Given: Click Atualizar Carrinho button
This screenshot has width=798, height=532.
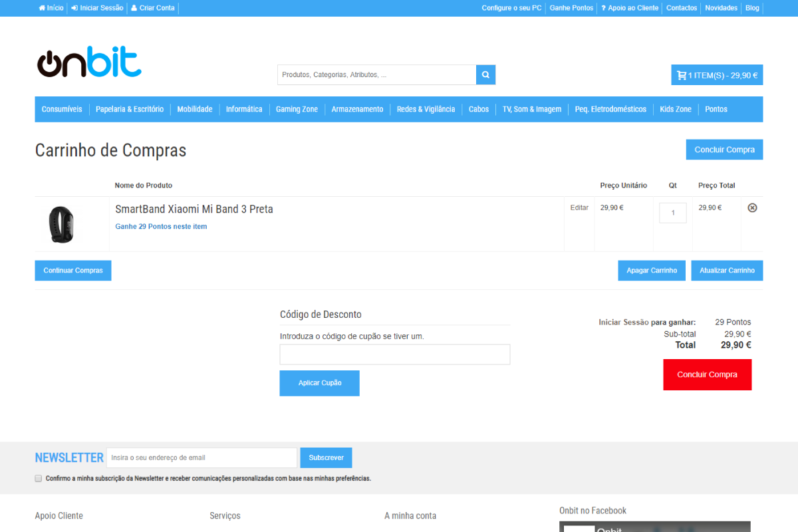Looking at the screenshot, I should (727, 271).
